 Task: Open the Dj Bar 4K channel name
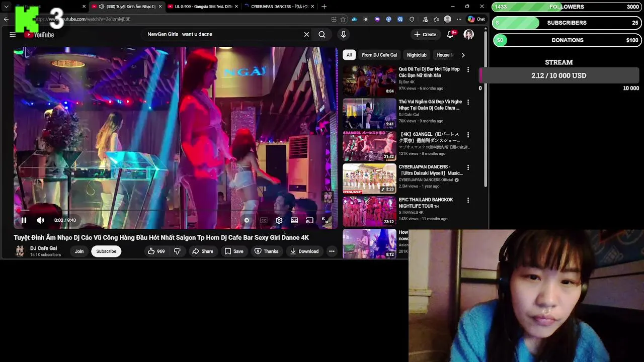[407, 82]
